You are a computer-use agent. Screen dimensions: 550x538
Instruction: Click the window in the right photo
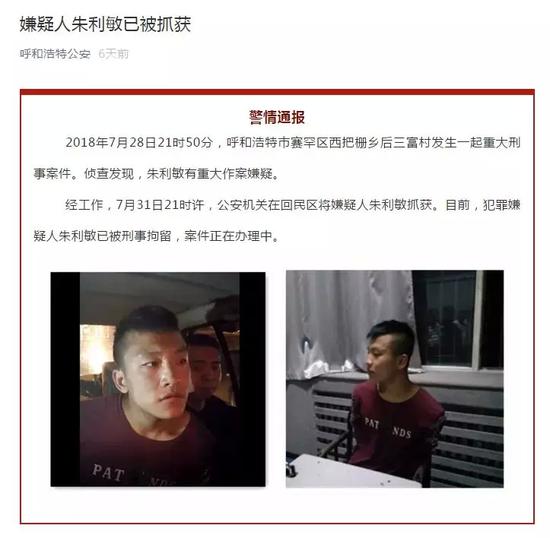click(458, 321)
